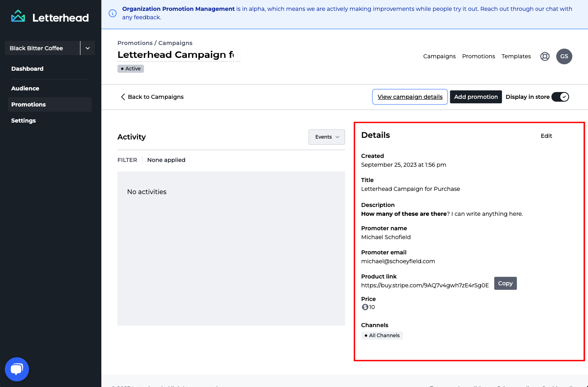Click View campaign details button

coord(410,97)
